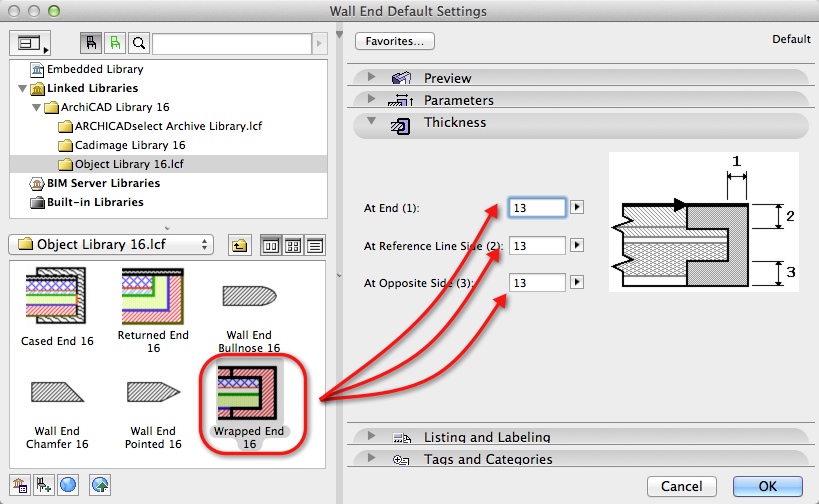Click the add chair object icon

point(43,485)
